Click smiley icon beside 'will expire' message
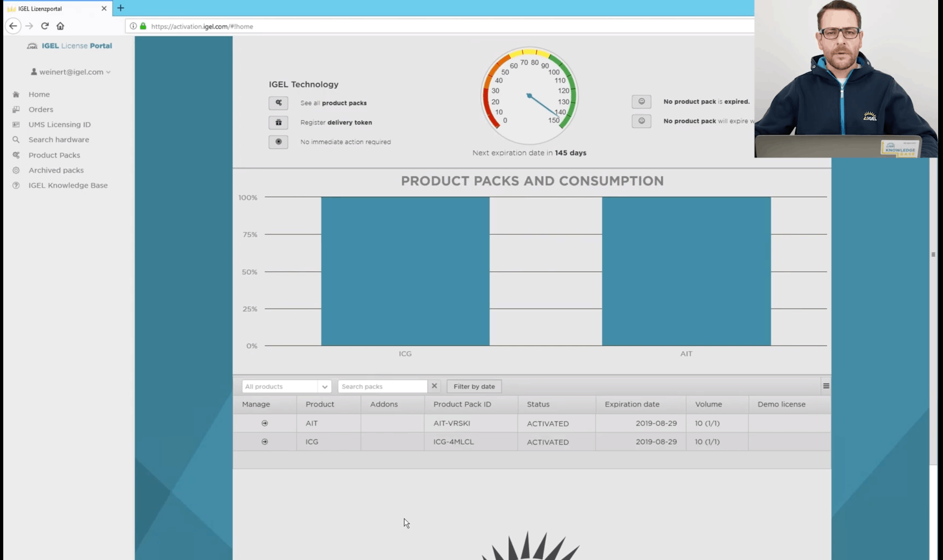 pos(641,121)
